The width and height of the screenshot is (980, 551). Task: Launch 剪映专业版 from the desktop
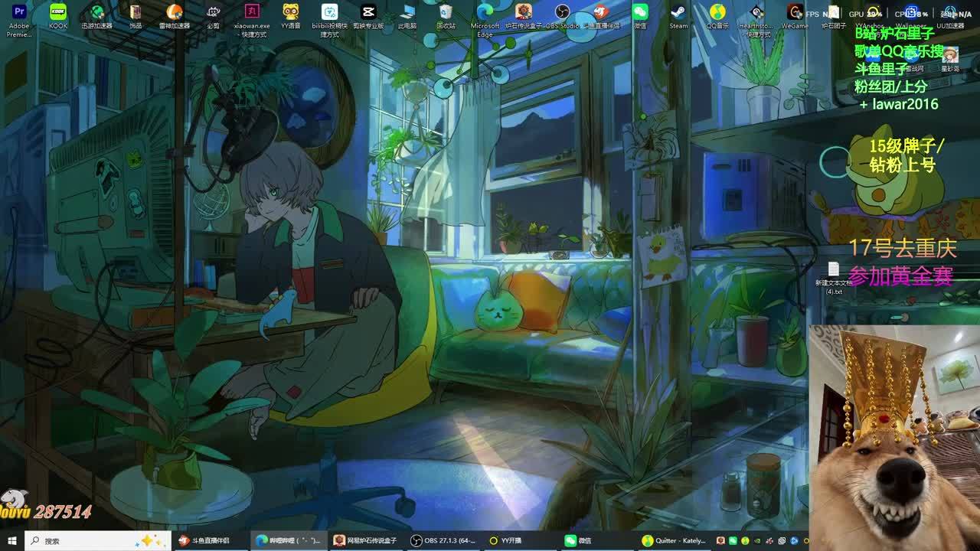pyautogui.click(x=368, y=13)
